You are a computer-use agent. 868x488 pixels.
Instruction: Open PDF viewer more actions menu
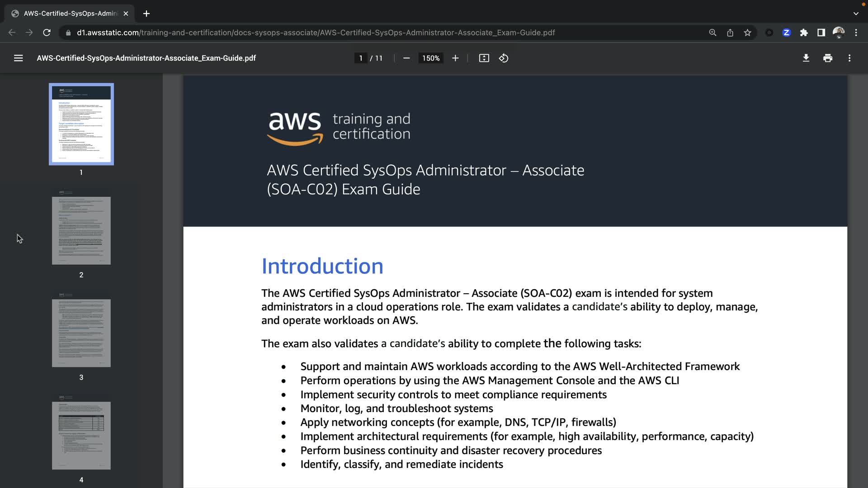[x=849, y=58]
